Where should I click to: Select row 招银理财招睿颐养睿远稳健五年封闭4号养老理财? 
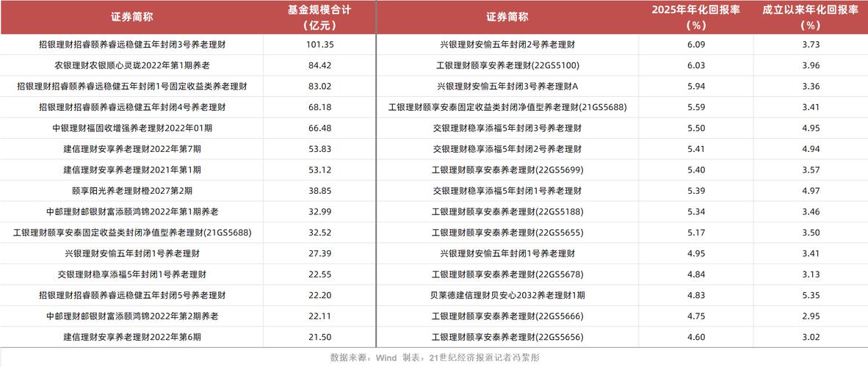pos(132,107)
